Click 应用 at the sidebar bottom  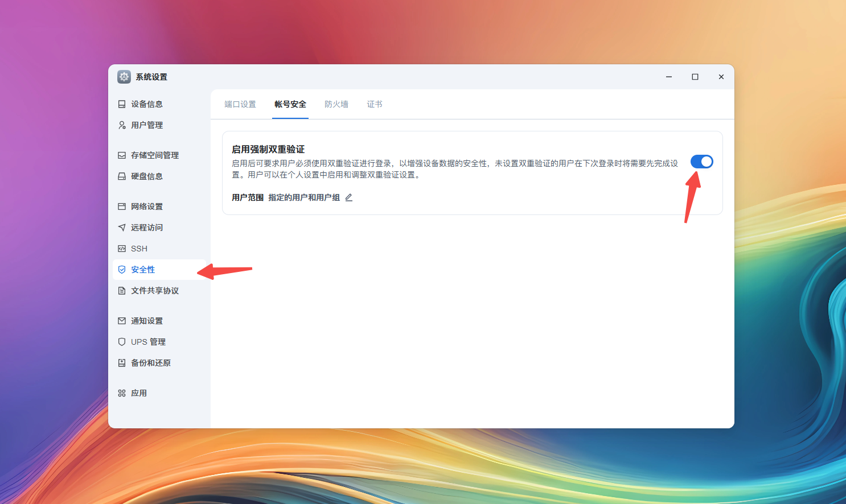point(121,393)
